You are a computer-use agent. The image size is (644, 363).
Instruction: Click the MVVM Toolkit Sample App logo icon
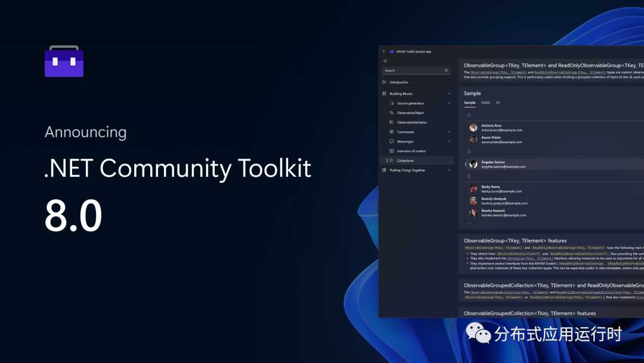click(x=392, y=52)
